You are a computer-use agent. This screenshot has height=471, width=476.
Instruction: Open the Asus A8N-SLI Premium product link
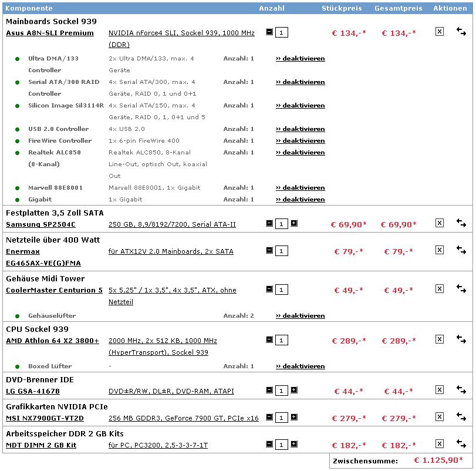(x=50, y=33)
